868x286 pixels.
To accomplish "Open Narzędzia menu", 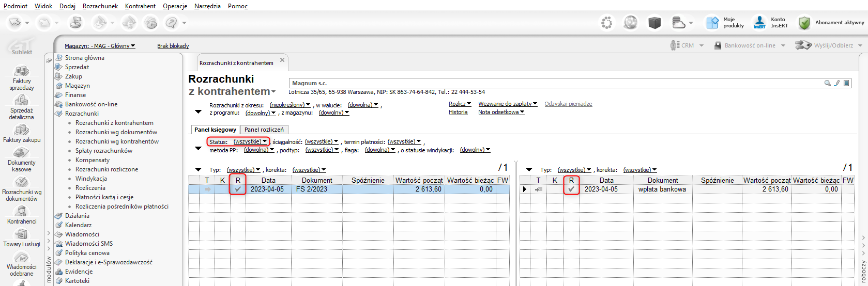I will coord(207,6).
